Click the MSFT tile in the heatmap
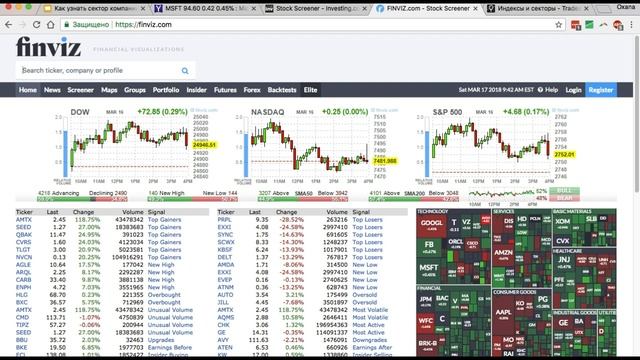This screenshot has height=360, width=640. (428, 270)
